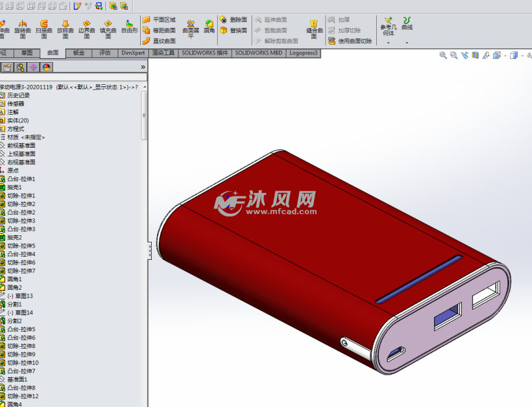Open the 评估 (Evaluate) tab
The height and width of the screenshot is (407, 532).
(105, 53)
